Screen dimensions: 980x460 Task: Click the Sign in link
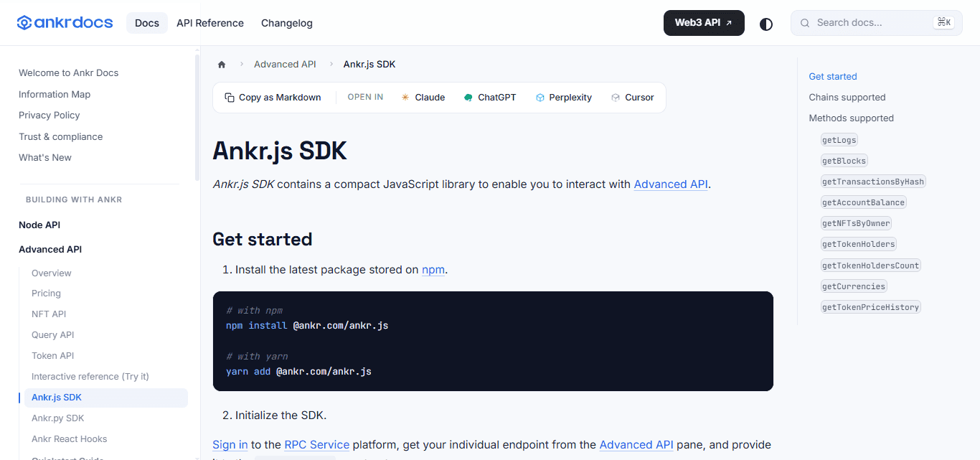230,445
